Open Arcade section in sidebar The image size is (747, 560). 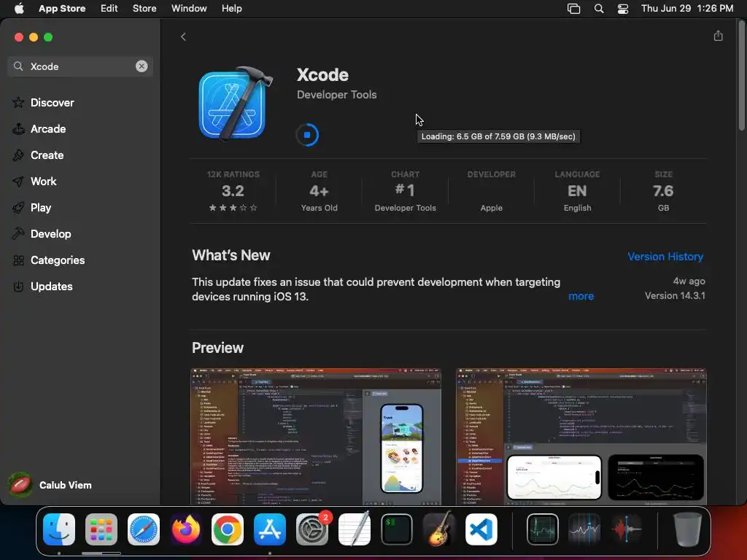coord(48,129)
